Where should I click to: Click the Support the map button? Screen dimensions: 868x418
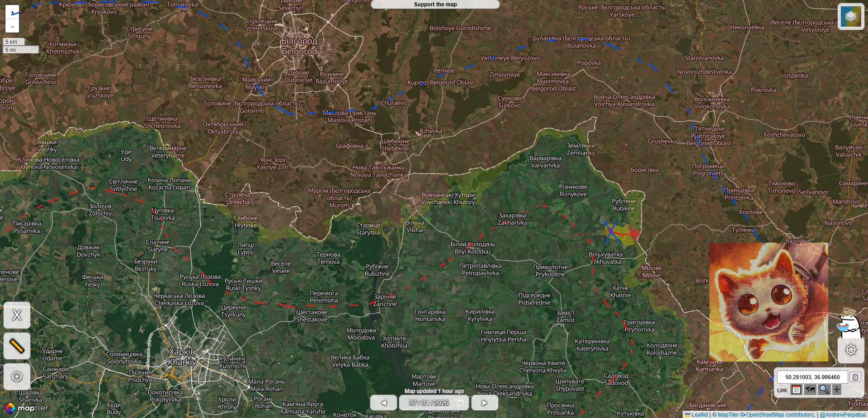tap(435, 5)
